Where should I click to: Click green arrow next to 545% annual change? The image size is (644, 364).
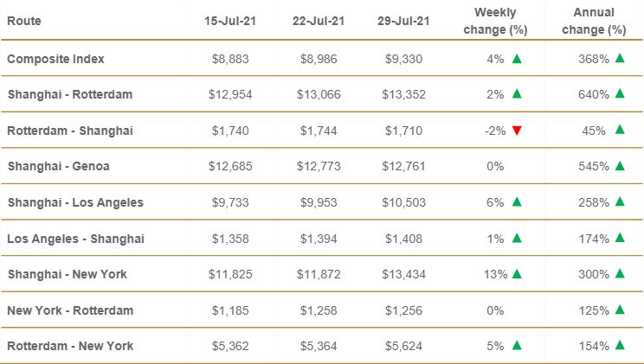[620, 166]
